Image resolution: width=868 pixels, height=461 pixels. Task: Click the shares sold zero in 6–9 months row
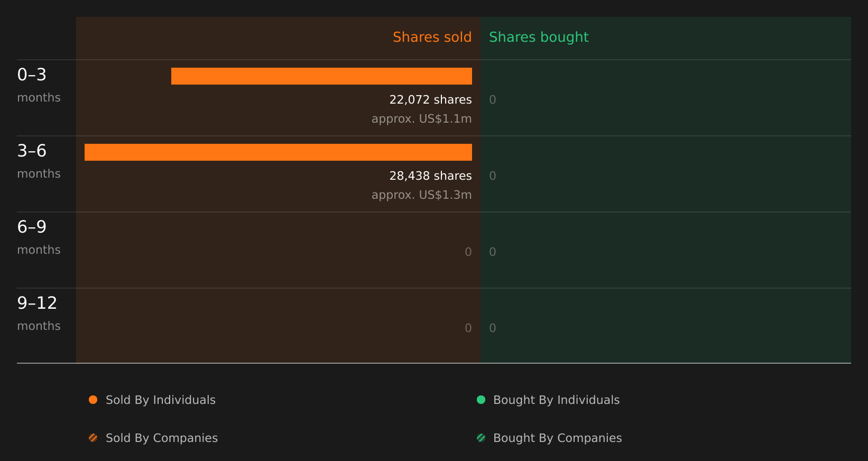click(x=468, y=252)
